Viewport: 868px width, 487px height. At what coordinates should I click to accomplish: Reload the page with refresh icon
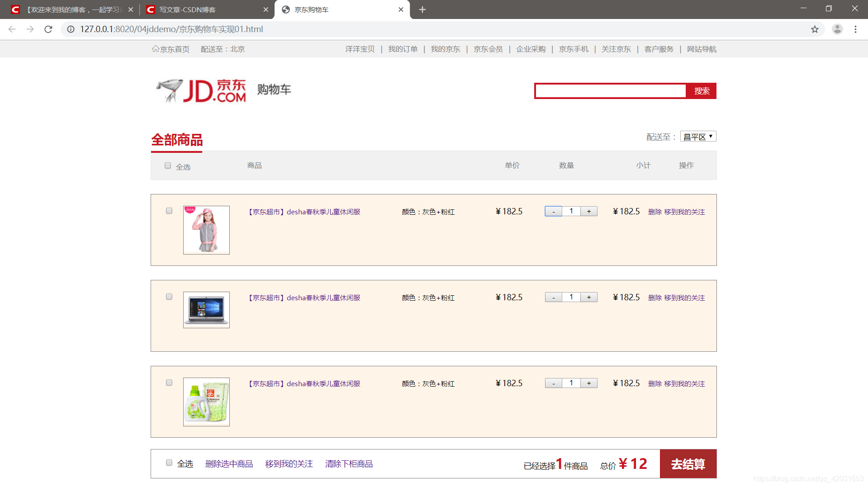48,29
